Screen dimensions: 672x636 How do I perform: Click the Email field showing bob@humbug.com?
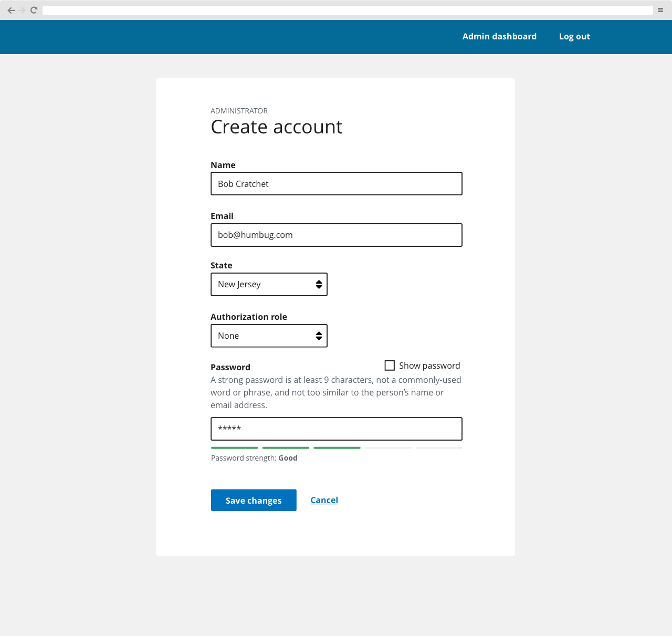click(x=336, y=235)
